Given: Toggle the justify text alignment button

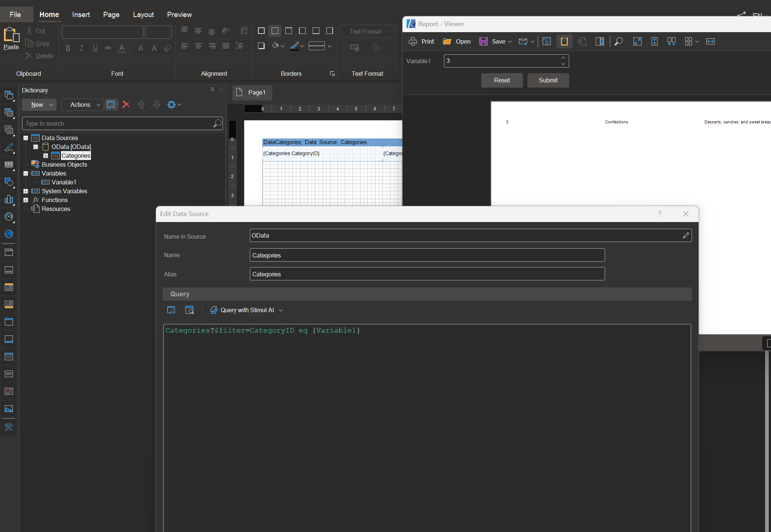Looking at the screenshot, I should point(225,46).
